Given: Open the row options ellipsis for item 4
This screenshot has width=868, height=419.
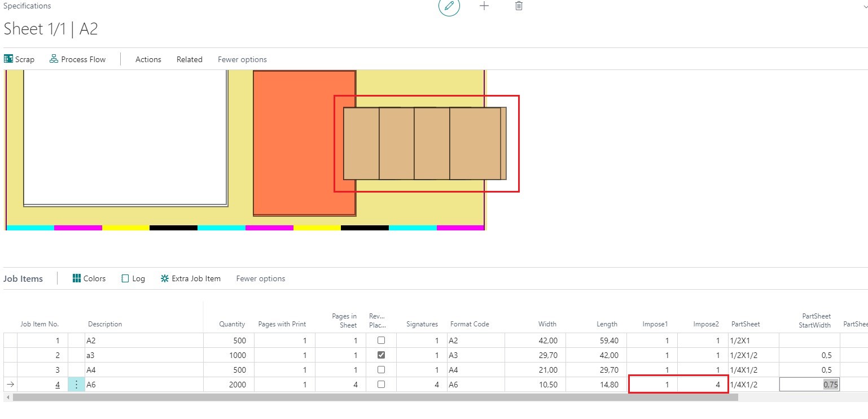Looking at the screenshot, I should tap(77, 384).
